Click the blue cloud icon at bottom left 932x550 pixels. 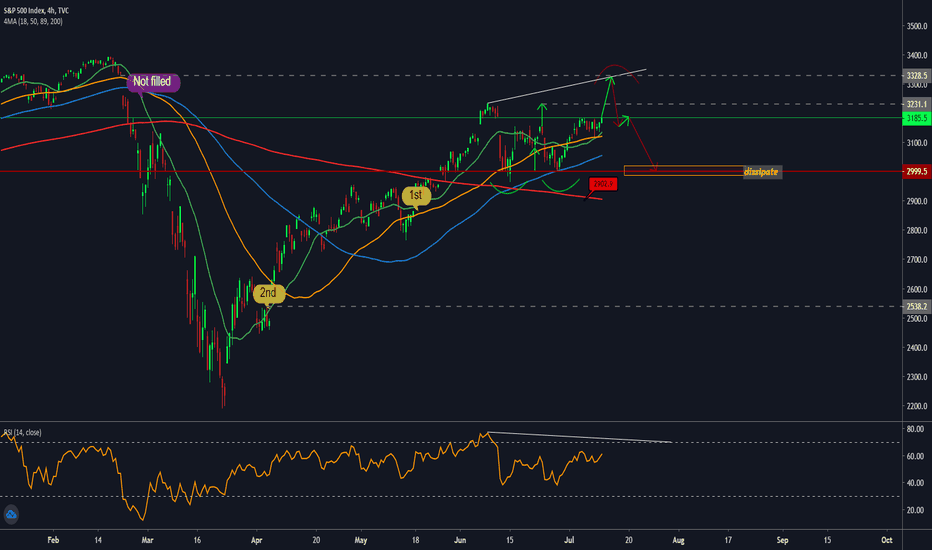[11, 514]
